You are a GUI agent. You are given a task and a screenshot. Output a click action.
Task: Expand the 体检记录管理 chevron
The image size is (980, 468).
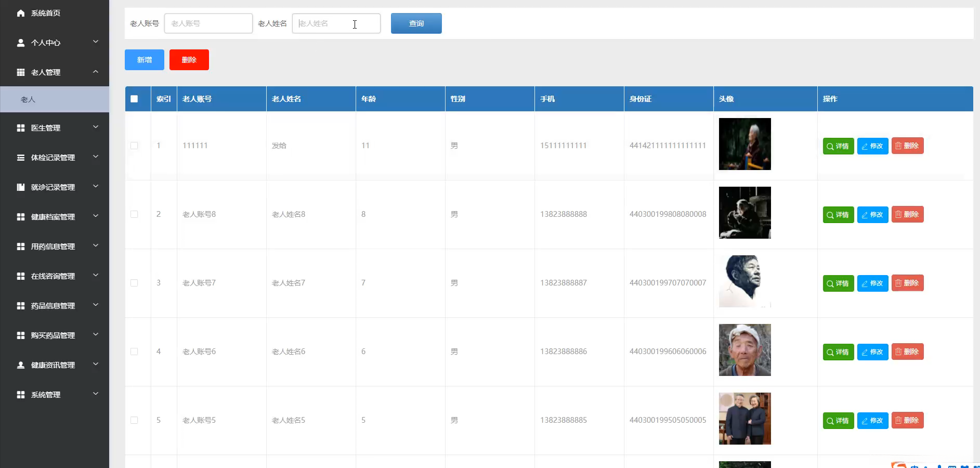click(96, 157)
